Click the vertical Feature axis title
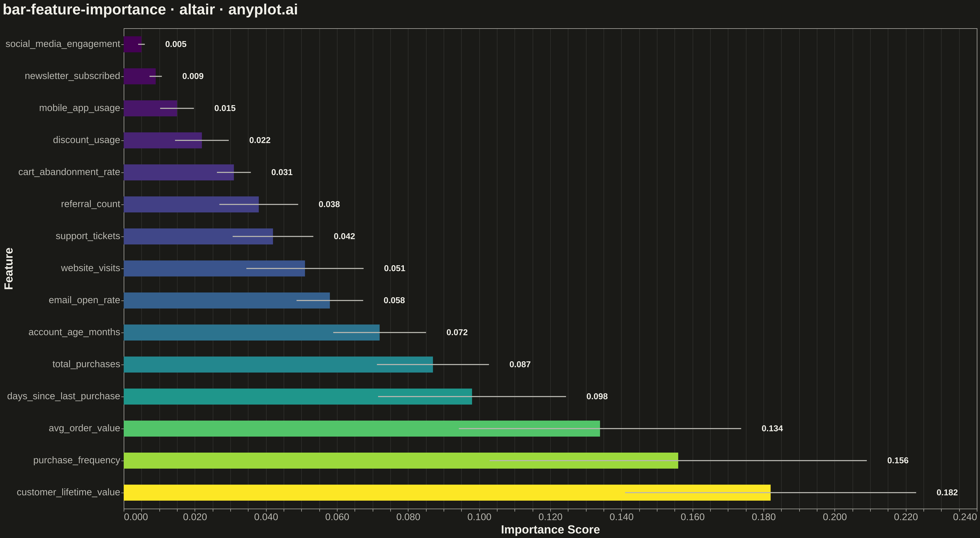This screenshot has width=980, height=538. coord(9,268)
